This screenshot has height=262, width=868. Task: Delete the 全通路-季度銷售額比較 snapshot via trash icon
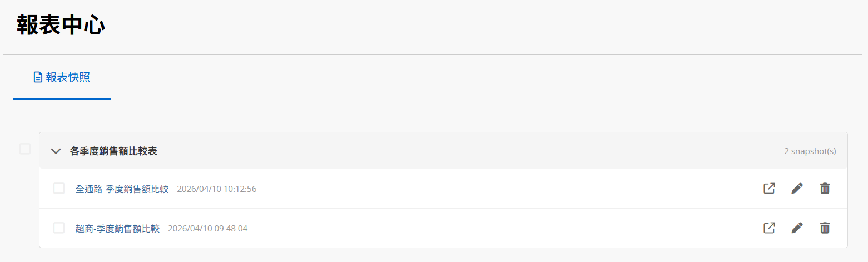(825, 189)
